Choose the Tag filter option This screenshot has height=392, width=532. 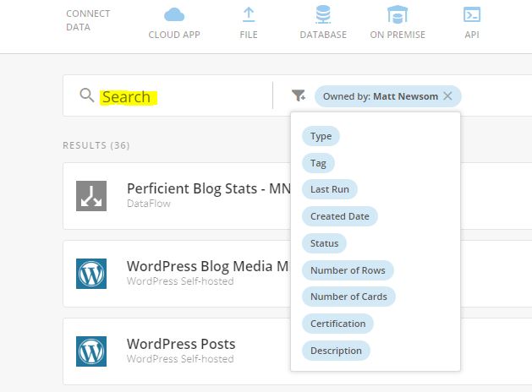point(318,163)
